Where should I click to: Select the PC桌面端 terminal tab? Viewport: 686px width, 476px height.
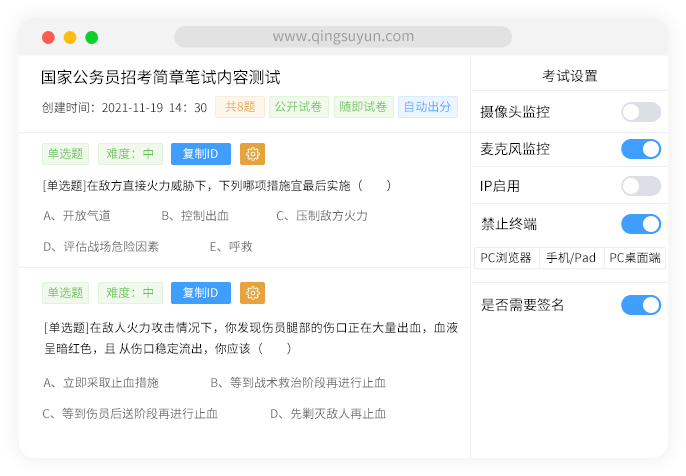coord(635,258)
